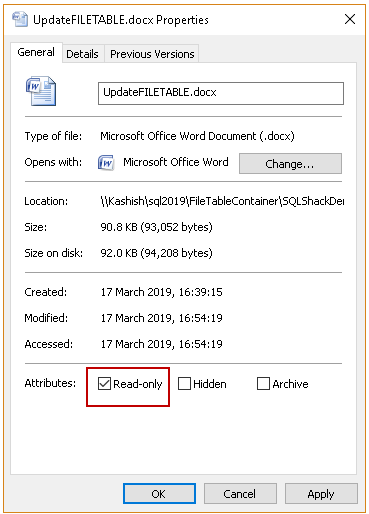Click the Created time 16:39:15

(x=200, y=292)
